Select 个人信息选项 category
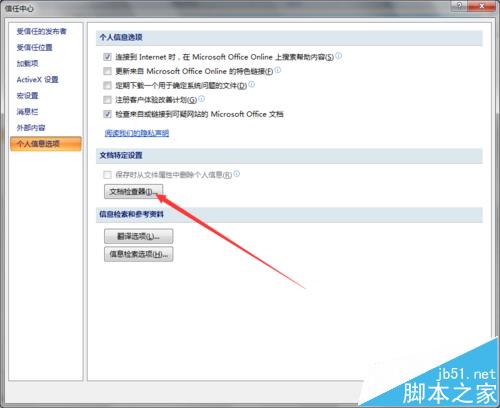Image resolution: width=500 pixels, height=408 pixels. [x=46, y=144]
